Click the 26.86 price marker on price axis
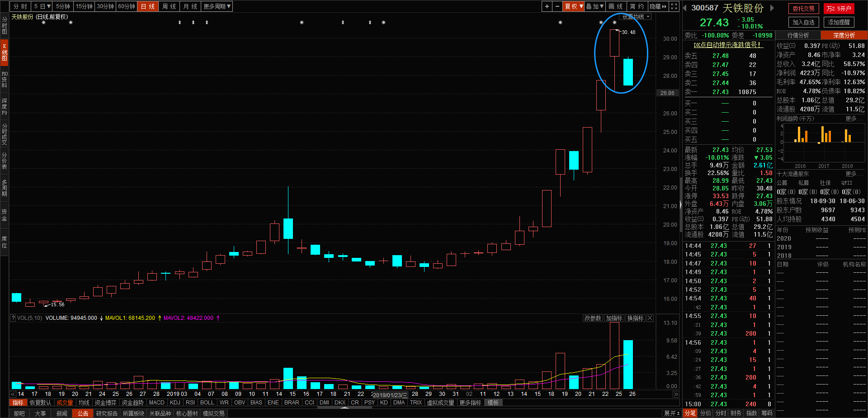This screenshot has height=418, width=868. click(667, 93)
